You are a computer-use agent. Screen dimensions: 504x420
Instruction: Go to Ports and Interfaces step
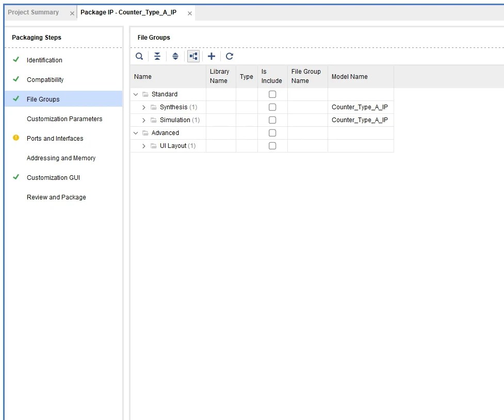tap(55, 139)
